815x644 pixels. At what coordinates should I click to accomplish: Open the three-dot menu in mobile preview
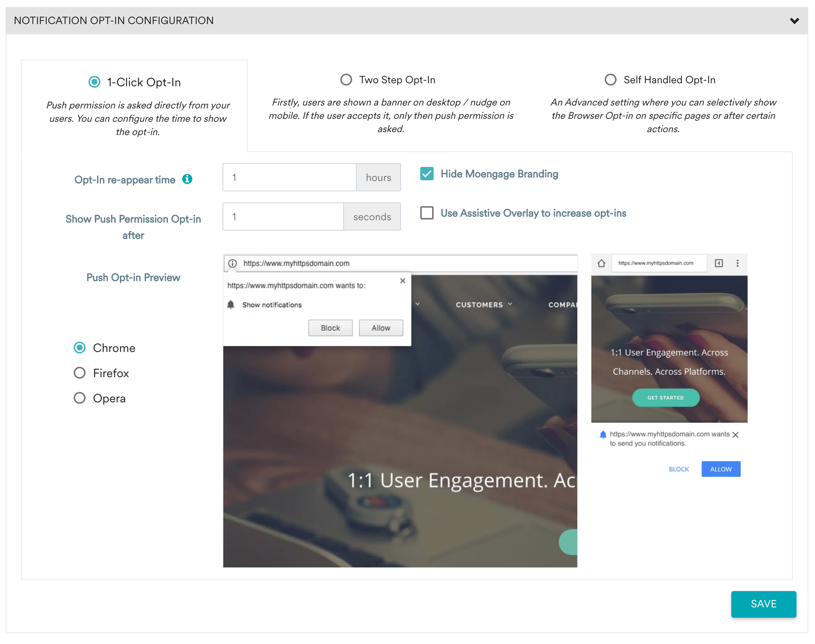tap(738, 263)
